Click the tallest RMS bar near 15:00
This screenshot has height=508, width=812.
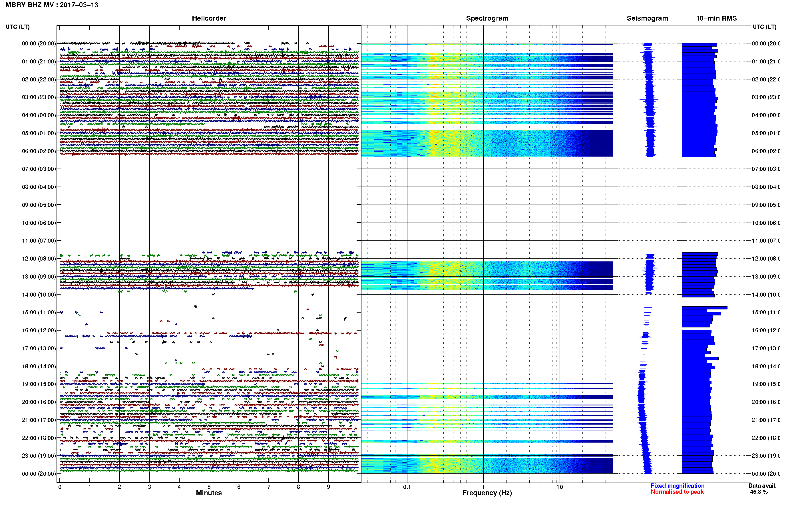704,308
